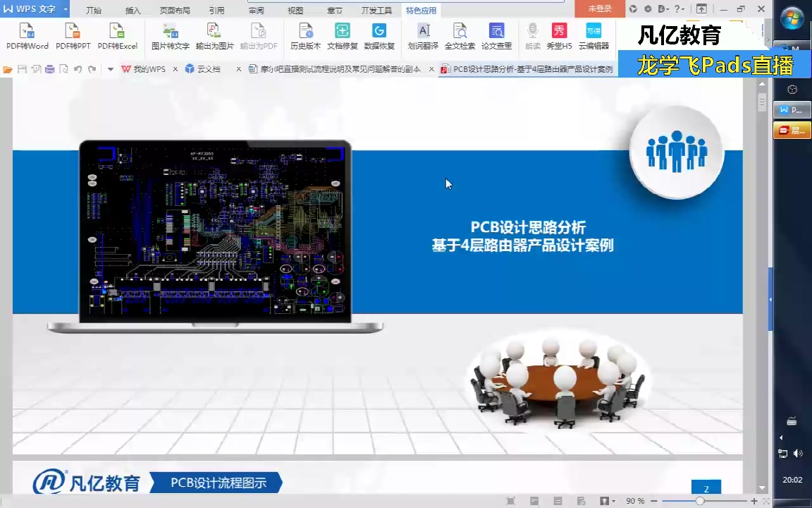Start the 数据恢复 data recovery tool
The width and height of the screenshot is (812, 508).
coord(379,35)
